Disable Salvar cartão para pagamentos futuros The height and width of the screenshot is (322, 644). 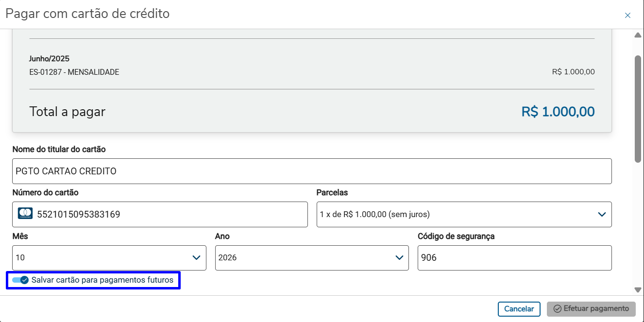pos(20,280)
